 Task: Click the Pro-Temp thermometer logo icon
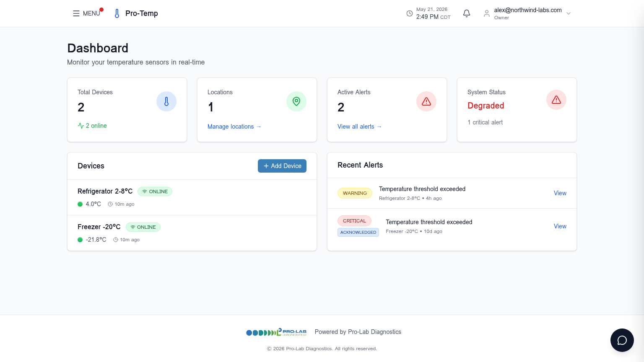(117, 13)
